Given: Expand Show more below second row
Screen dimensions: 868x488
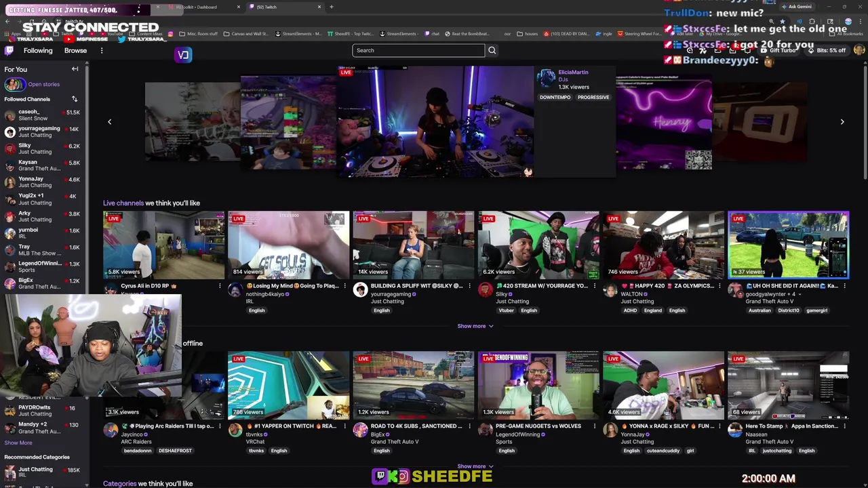Looking at the screenshot, I should [475, 466].
